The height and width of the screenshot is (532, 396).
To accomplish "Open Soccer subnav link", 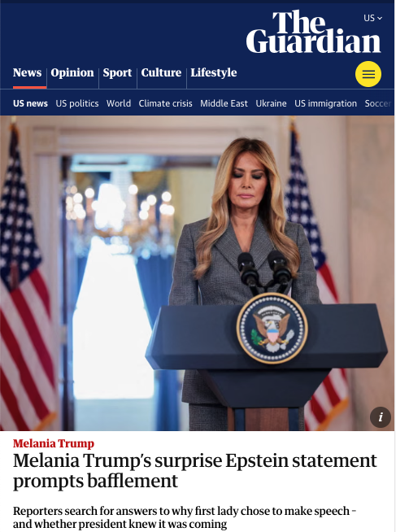I will click(x=378, y=103).
